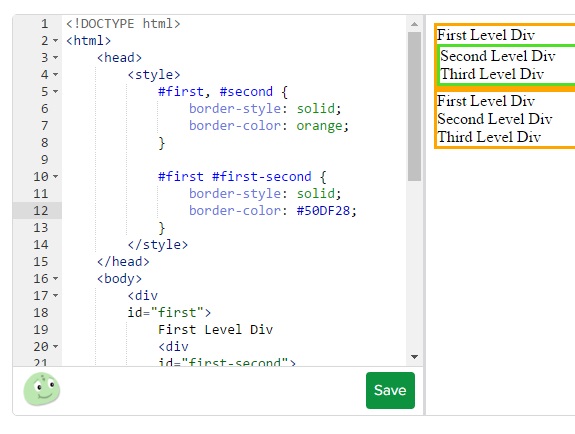Viewport: 575px width, 434px height.
Task: Click 'First Level Div' in the top preview box
Action: (486, 35)
